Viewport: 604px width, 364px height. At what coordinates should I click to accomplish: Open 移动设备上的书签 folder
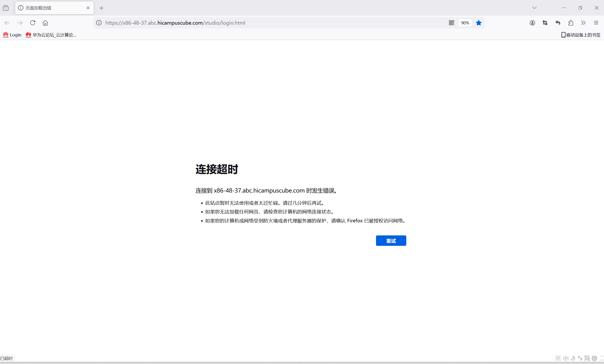point(581,35)
